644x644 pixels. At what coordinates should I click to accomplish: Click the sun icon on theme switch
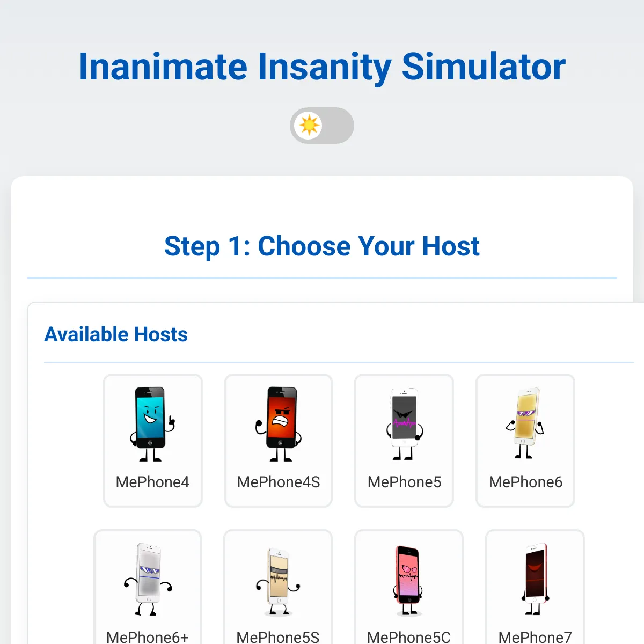pos(309,126)
